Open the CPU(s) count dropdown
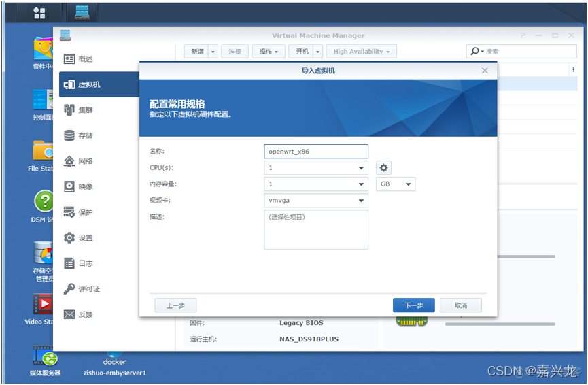The width and height of the screenshot is (588, 385). click(316, 168)
